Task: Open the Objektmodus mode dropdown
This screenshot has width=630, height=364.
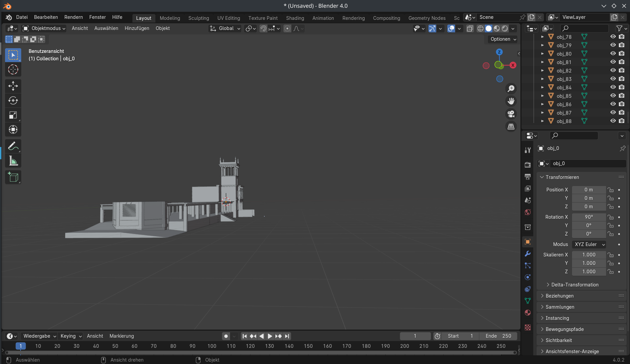Action: [44, 28]
